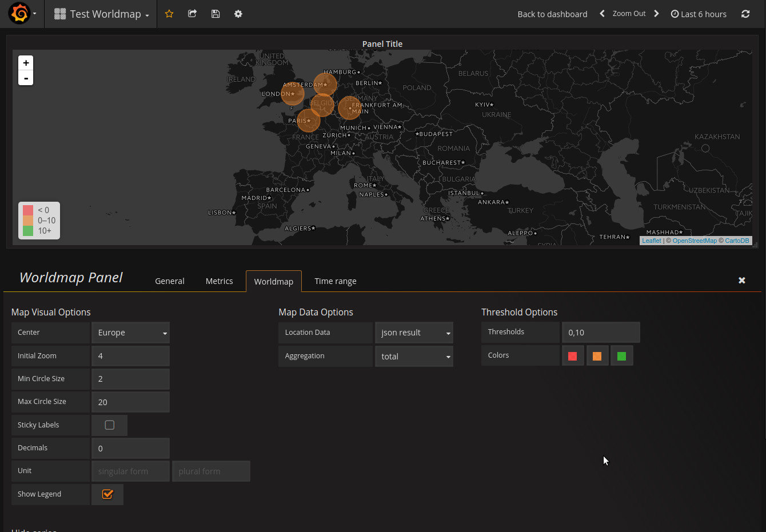Click the Decimals input field
This screenshot has width=766, height=532.
(x=130, y=449)
